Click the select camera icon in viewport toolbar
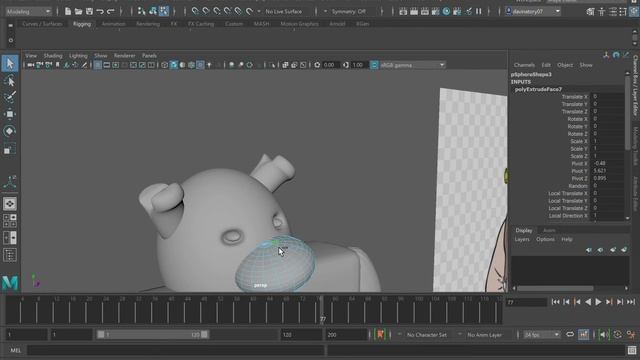Viewport: 640px width, 360px height. [31, 65]
